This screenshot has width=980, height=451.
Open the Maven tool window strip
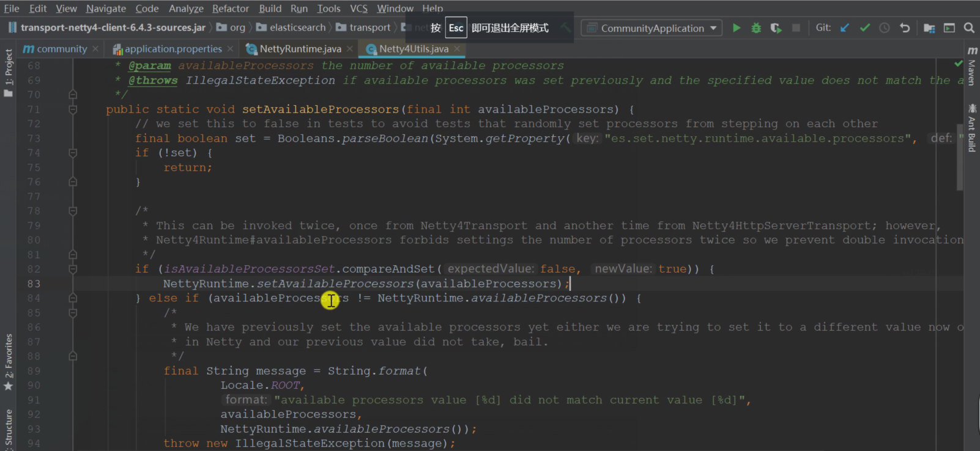[972, 66]
